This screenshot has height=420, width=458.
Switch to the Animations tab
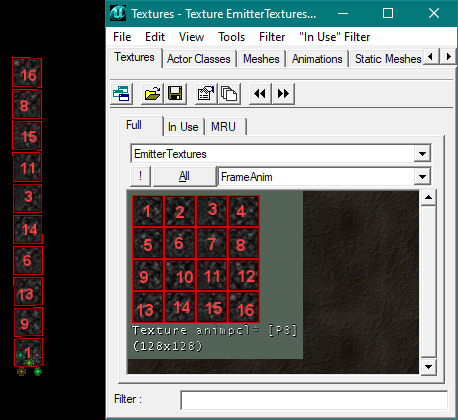(317, 59)
